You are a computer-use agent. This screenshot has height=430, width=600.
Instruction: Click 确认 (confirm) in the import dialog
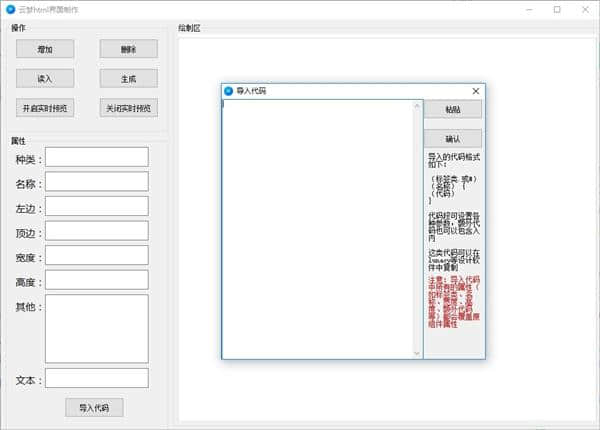453,138
